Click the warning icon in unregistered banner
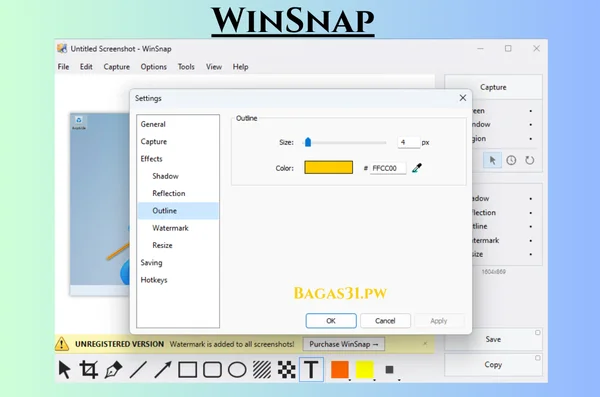This screenshot has height=397, width=600. point(62,344)
